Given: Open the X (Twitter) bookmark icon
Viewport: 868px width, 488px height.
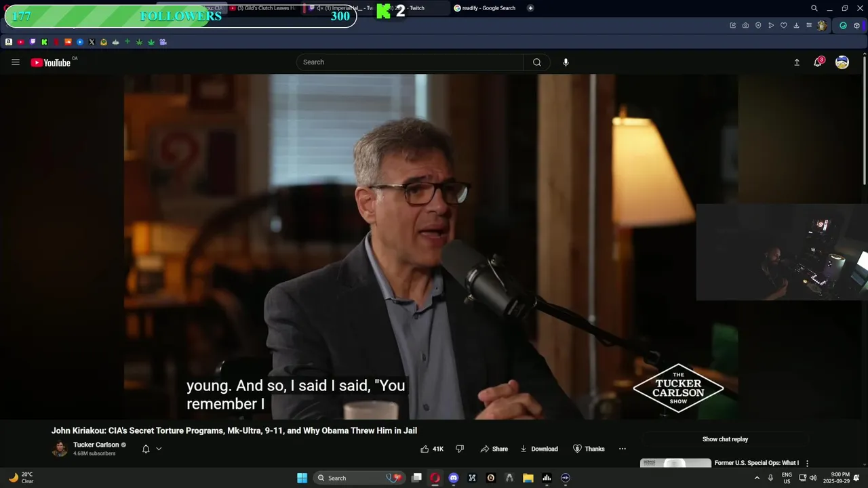Looking at the screenshot, I should click(x=92, y=42).
